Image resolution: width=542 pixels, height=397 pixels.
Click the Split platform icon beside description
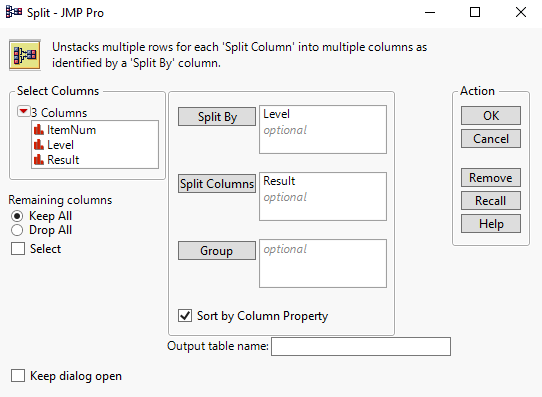tap(25, 55)
